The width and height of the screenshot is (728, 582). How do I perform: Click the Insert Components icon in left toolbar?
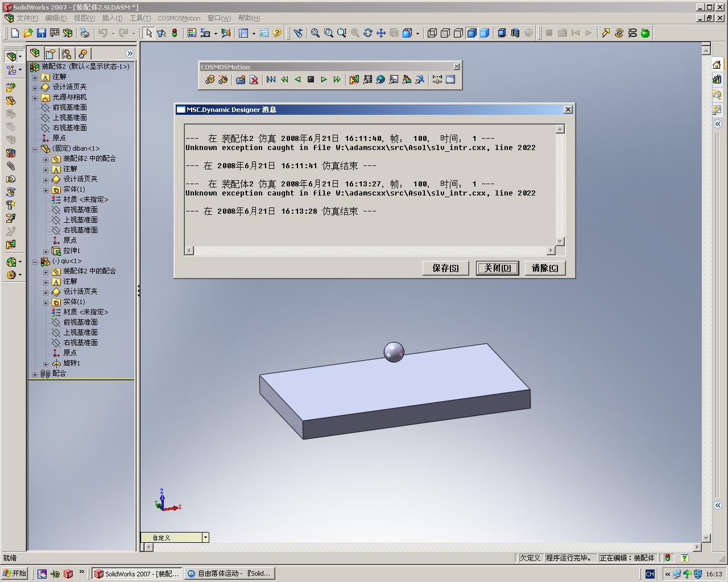[x=11, y=88]
